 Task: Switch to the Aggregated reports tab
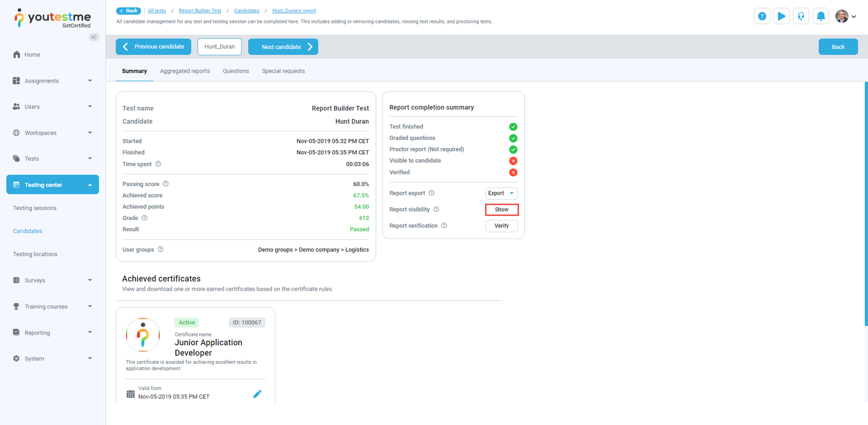click(184, 71)
